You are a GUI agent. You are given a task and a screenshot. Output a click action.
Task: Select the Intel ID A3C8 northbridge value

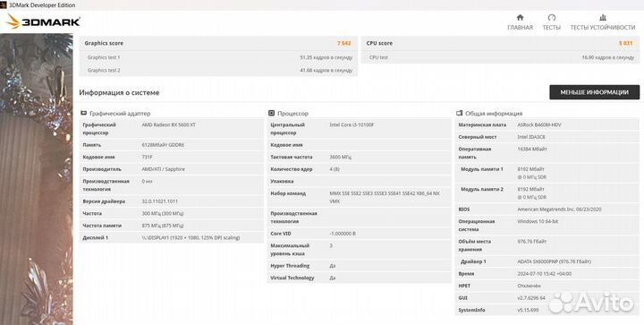point(531,137)
